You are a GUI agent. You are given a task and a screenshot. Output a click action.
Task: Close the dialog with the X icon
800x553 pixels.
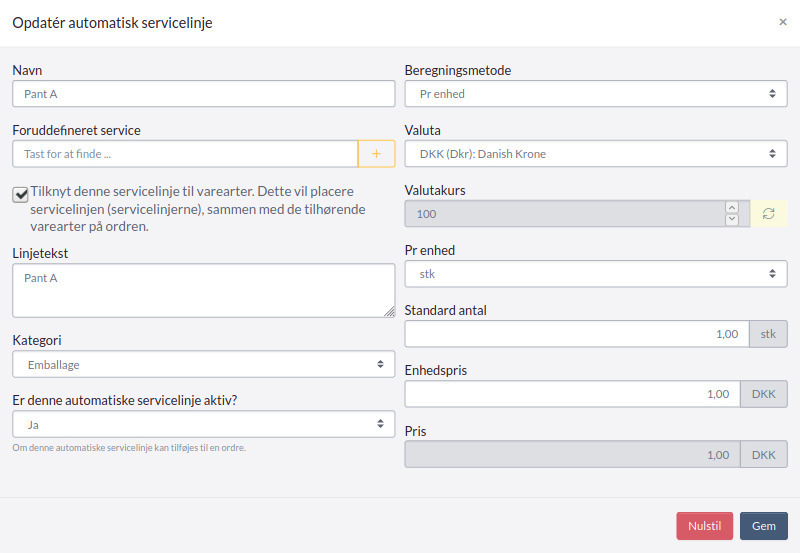click(x=783, y=22)
